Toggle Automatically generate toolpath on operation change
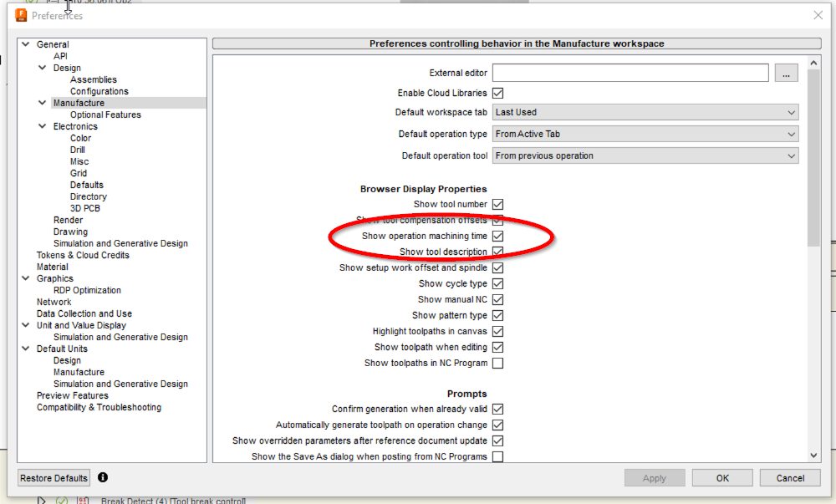The image size is (836, 504). pyautogui.click(x=498, y=425)
